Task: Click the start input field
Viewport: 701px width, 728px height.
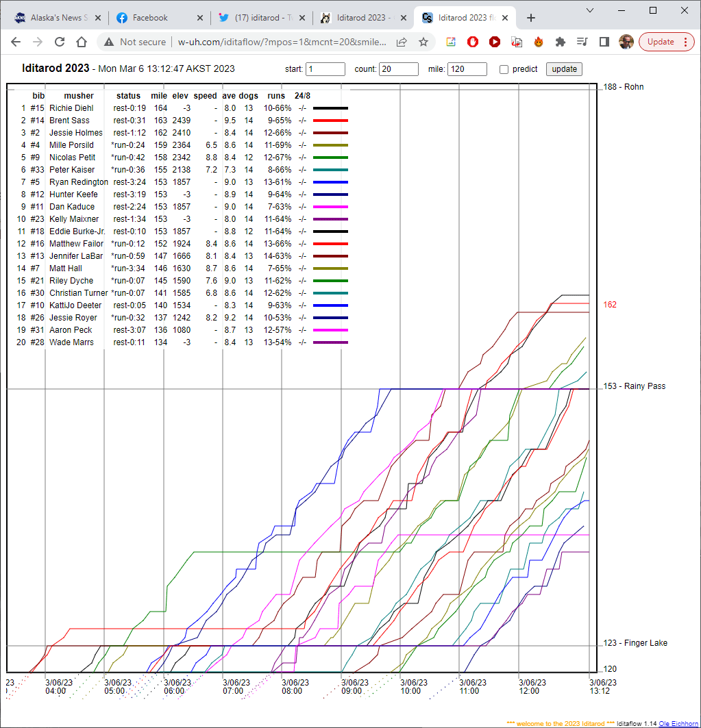Action: pyautogui.click(x=325, y=68)
